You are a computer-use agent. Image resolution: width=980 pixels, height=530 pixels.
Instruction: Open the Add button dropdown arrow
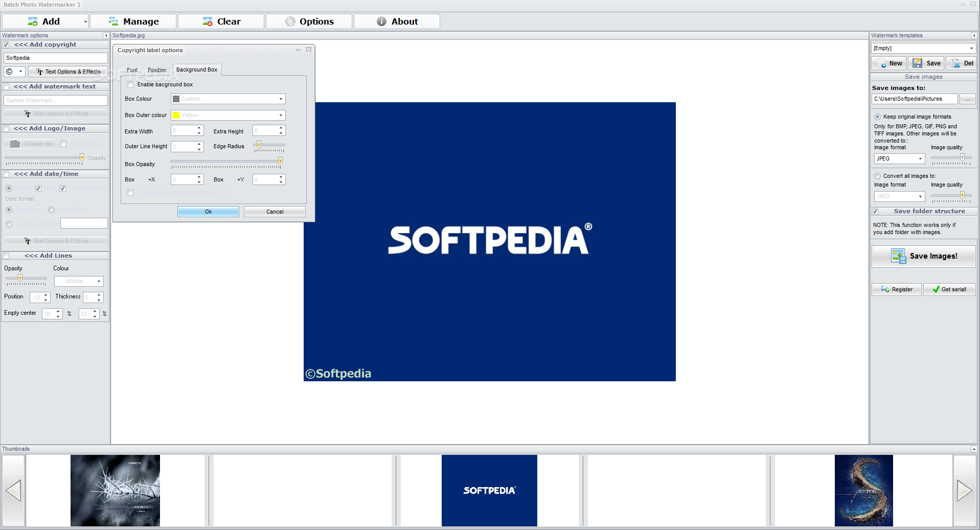click(x=85, y=21)
